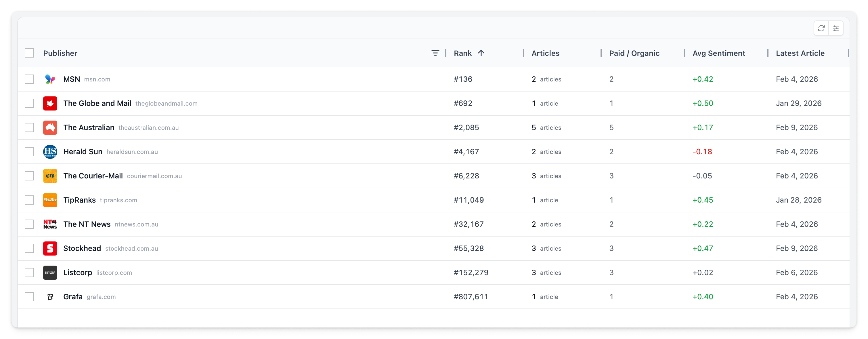
Task: Check the select-all checkbox in the header
Action: point(29,53)
